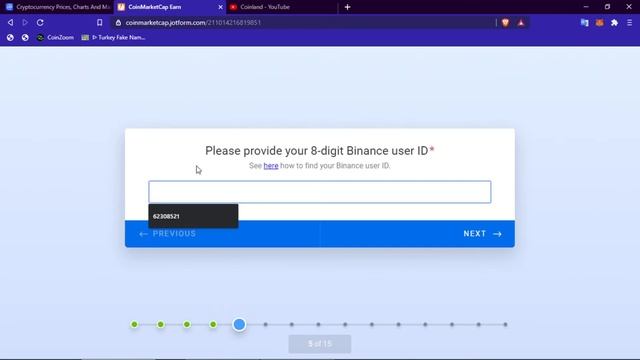640x360 pixels.
Task: Open the Brave Shields lion icon
Action: click(505, 22)
